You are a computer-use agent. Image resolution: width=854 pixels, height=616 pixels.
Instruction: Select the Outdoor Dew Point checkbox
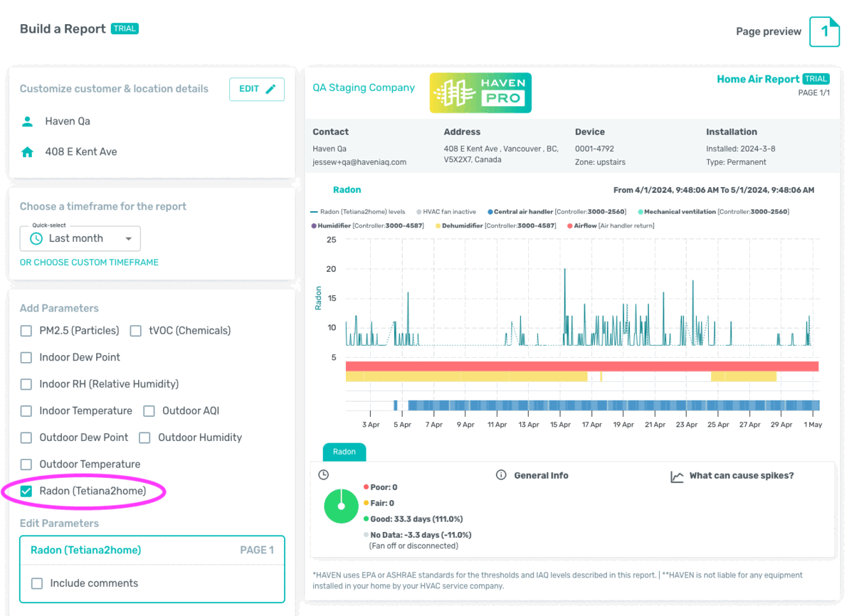point(26,437)
